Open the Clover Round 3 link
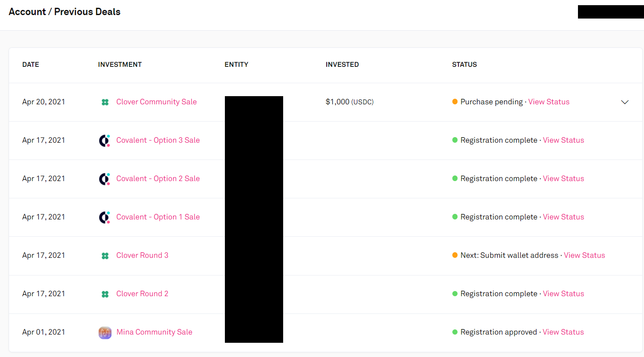Screen dimensions: 644x357 [x=142, y=255]
